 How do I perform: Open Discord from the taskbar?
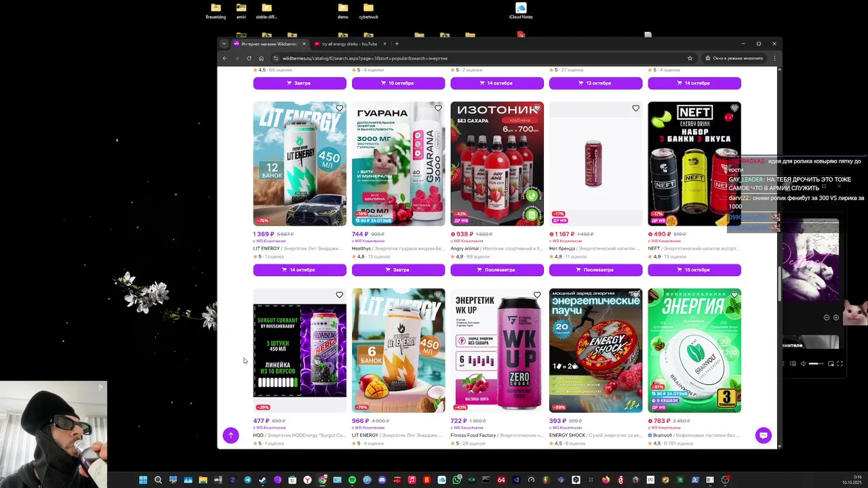coord(382,480)
